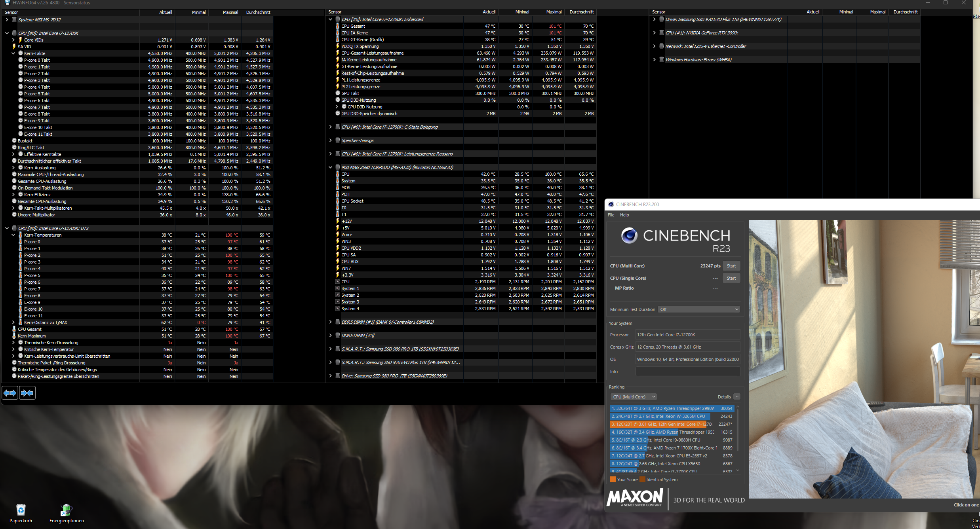This screenshot has height=529, width=980.
Task: Click the Info input field
Action: 687,372
